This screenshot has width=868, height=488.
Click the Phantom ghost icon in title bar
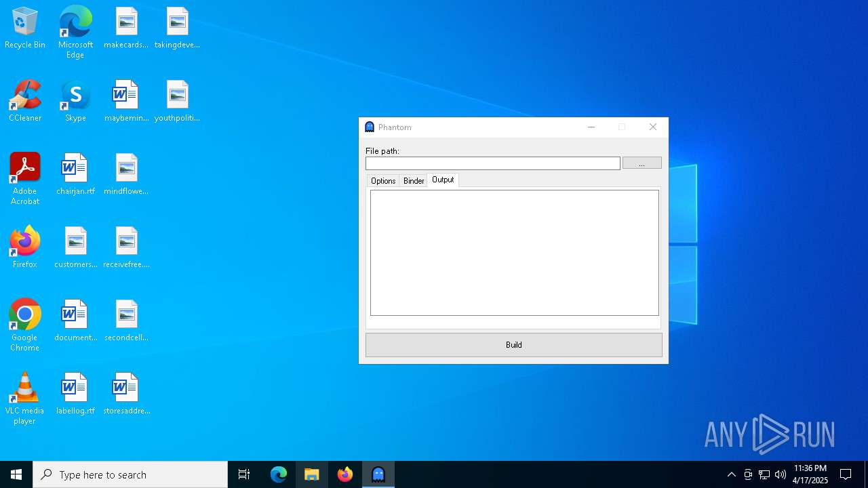click(370, 127)
